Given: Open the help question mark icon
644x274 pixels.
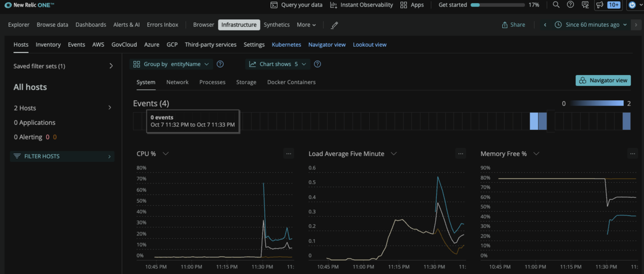Looking at the screenshot, I should [570, 5].
